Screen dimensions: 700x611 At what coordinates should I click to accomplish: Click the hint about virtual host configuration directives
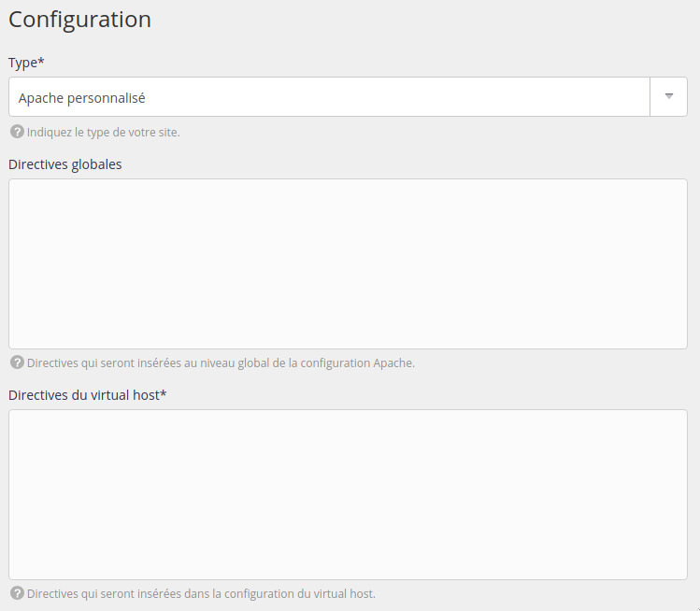[x=201, y=594]
